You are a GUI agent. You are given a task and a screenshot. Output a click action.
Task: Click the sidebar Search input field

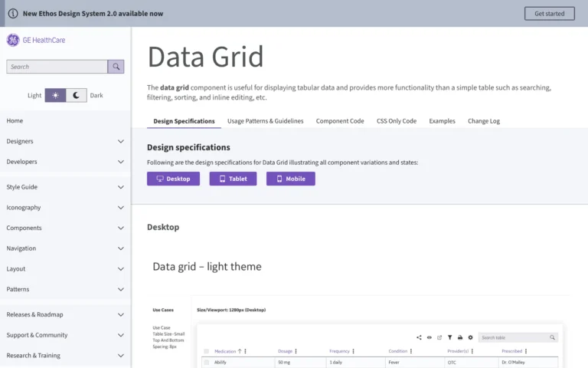[x=57, y=67]
